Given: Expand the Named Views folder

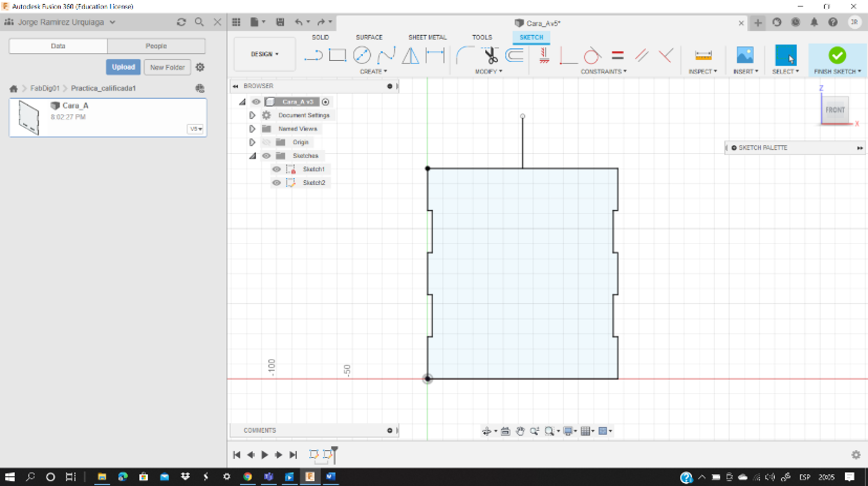Looking at the screenshot, I should (x=252, y=129).
